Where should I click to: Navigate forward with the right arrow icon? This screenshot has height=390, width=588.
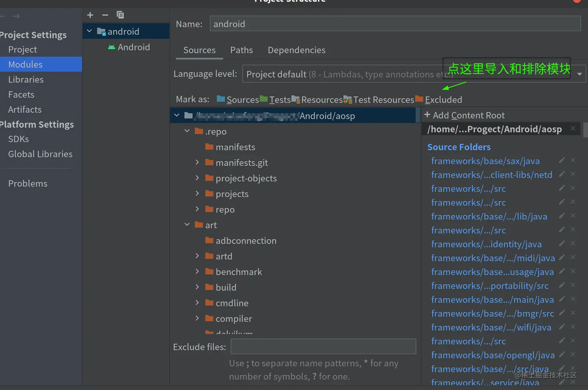(16, 16)
